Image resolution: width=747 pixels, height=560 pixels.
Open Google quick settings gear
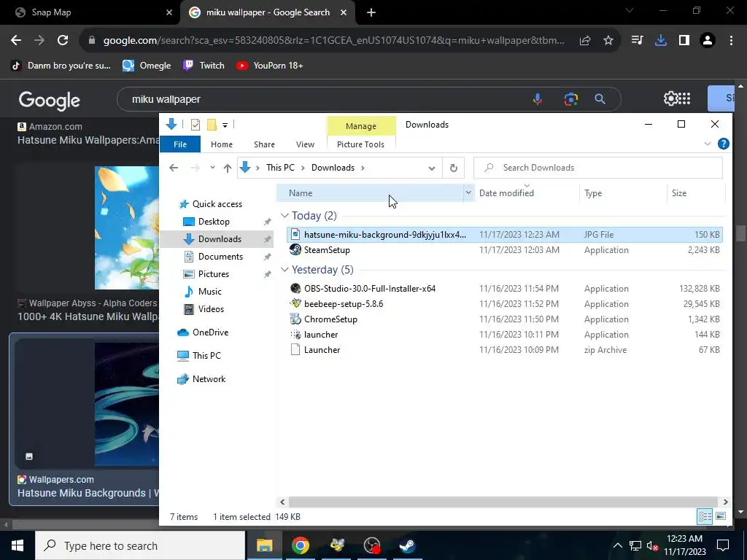coord(671,98)
